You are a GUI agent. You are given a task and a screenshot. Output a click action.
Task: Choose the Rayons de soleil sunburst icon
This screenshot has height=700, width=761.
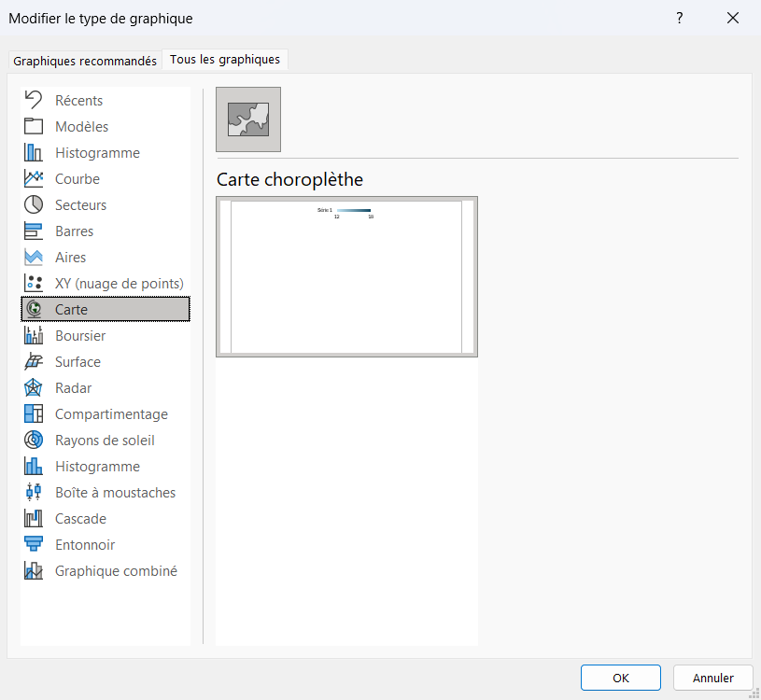[x=34, y=440]
